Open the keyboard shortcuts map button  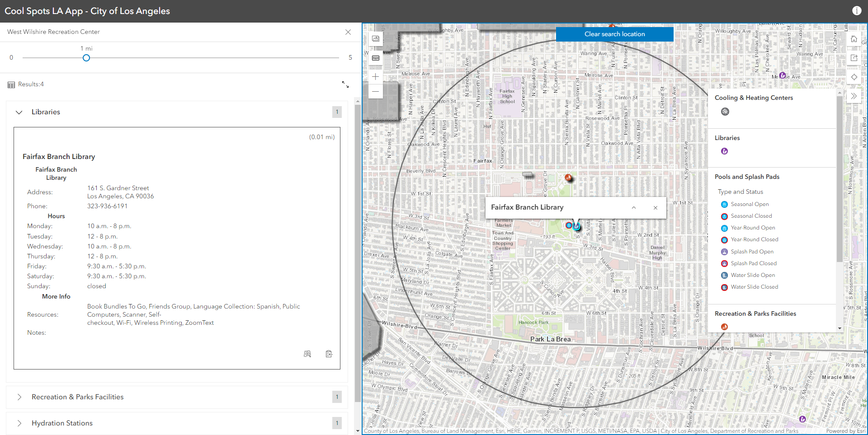click(x=376, y=58)
